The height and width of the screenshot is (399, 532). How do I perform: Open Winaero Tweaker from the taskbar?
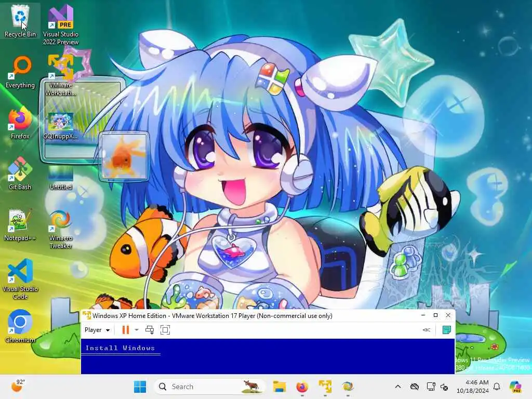click(x=348, y=387)
